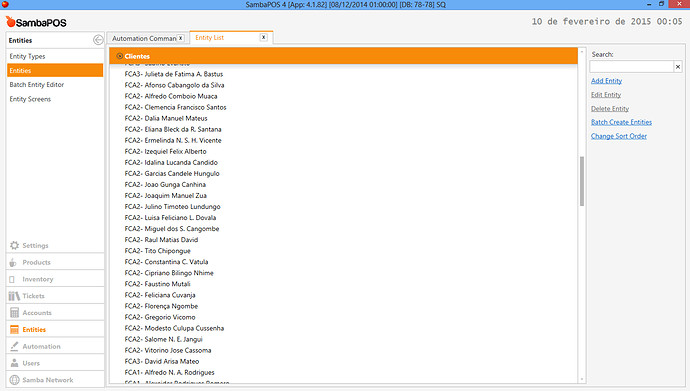Screen dimensions: 690x391
Task: Click the Inventory icon in the sidebar
Action: [12, 279]
